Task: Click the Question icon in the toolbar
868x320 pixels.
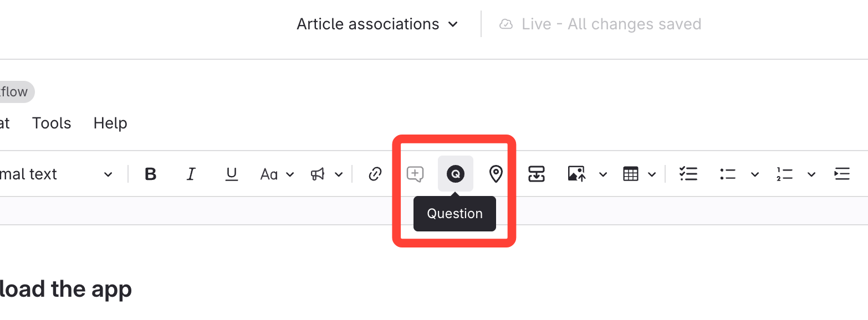Action: 455,174
